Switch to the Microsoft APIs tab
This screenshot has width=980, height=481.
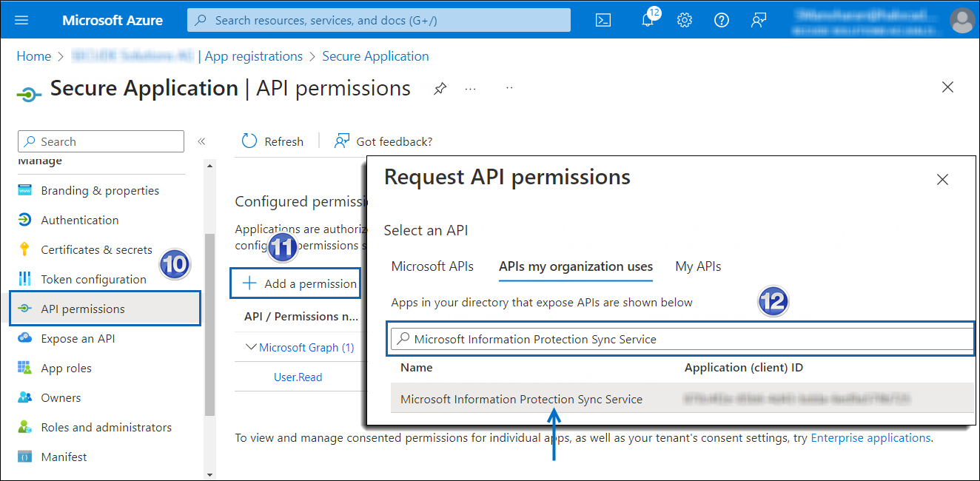click(432, 266)
